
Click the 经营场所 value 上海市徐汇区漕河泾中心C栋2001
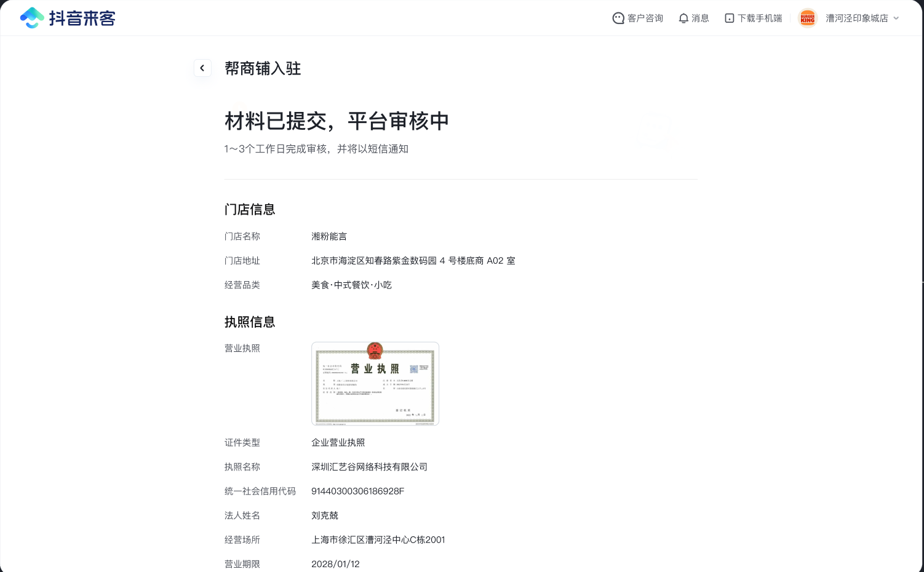tap(378, 539)
